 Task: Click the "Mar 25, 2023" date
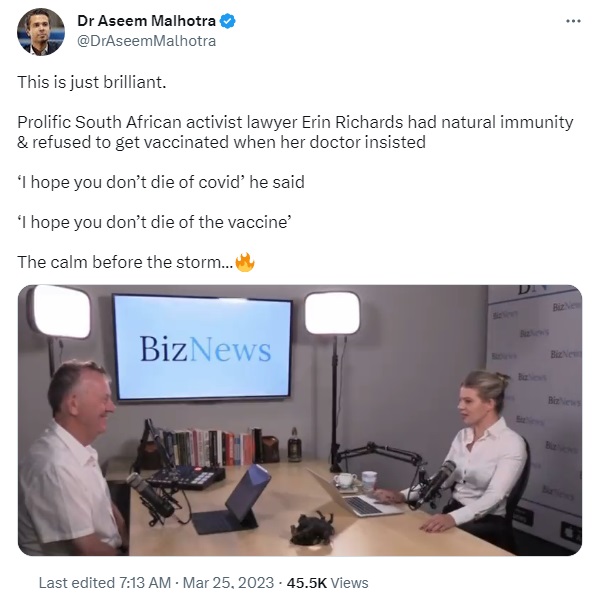pyautogui.click(x=228, y=582)
